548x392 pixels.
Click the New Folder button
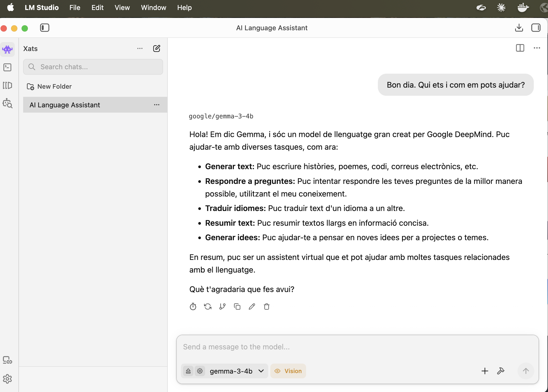[49, 87]
